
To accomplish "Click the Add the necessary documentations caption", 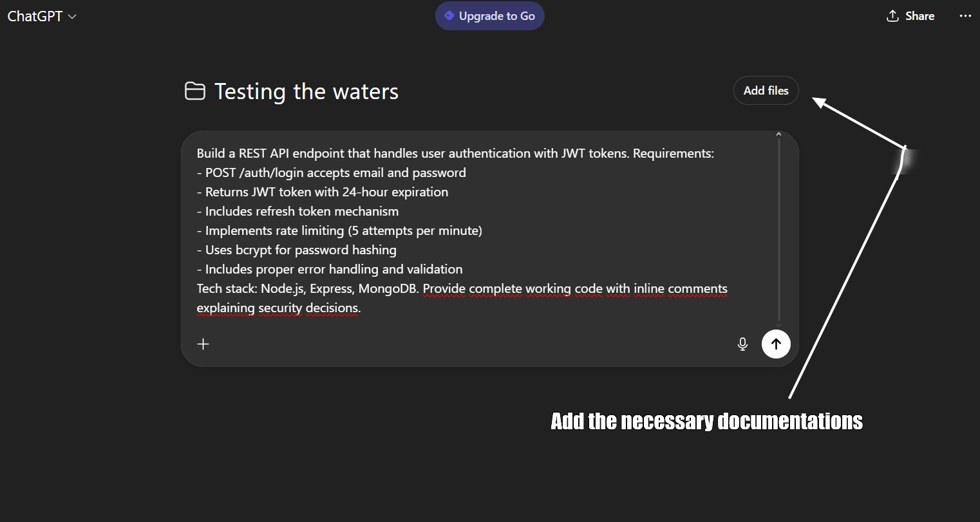I will [x=706, y=421].
